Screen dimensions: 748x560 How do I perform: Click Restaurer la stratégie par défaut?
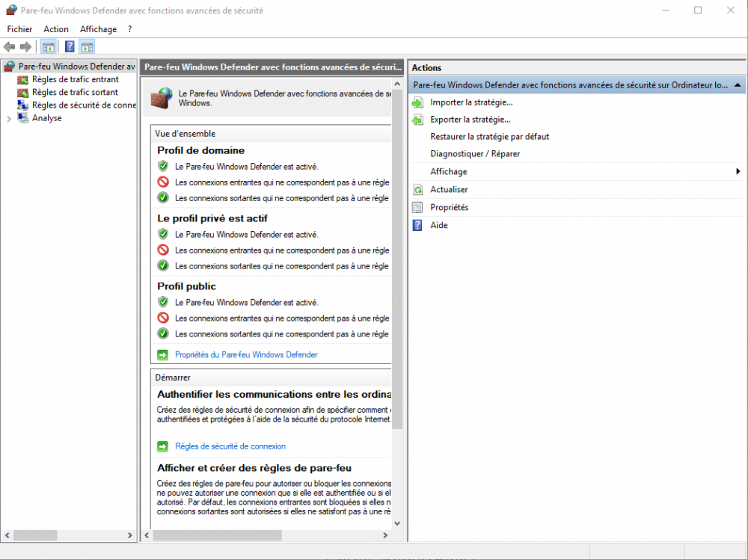489,137
